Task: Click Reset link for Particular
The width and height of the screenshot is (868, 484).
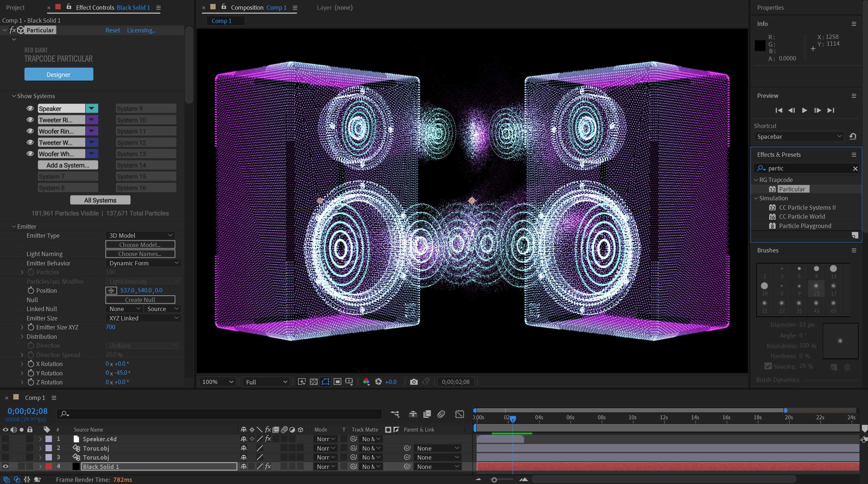Action: [x=113, y=30]
